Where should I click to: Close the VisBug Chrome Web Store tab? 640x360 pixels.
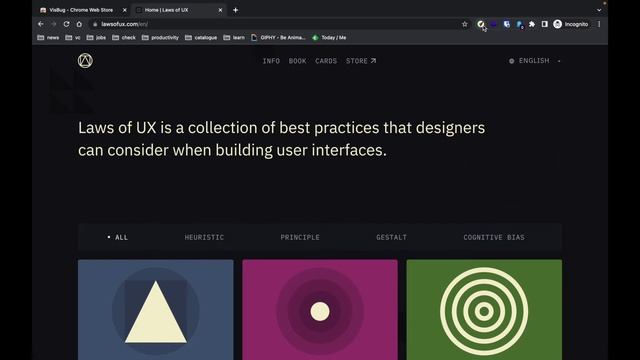coord(124,10)
